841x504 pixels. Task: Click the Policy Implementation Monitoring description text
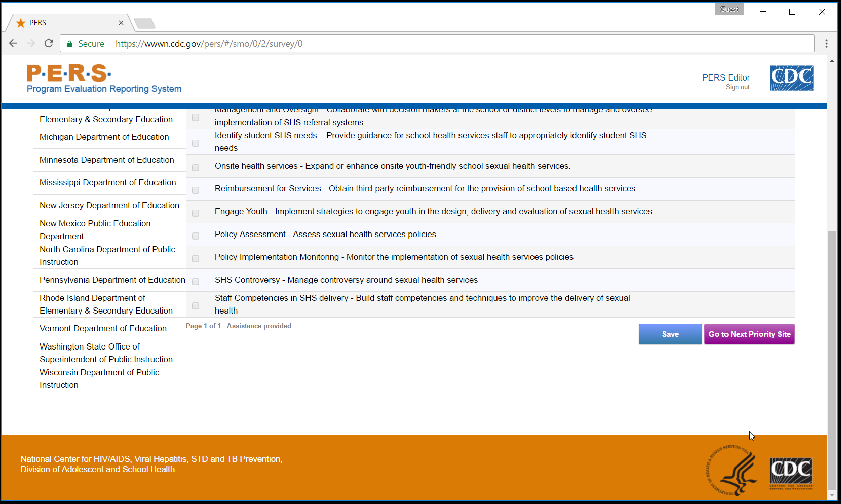pos(394,257)
